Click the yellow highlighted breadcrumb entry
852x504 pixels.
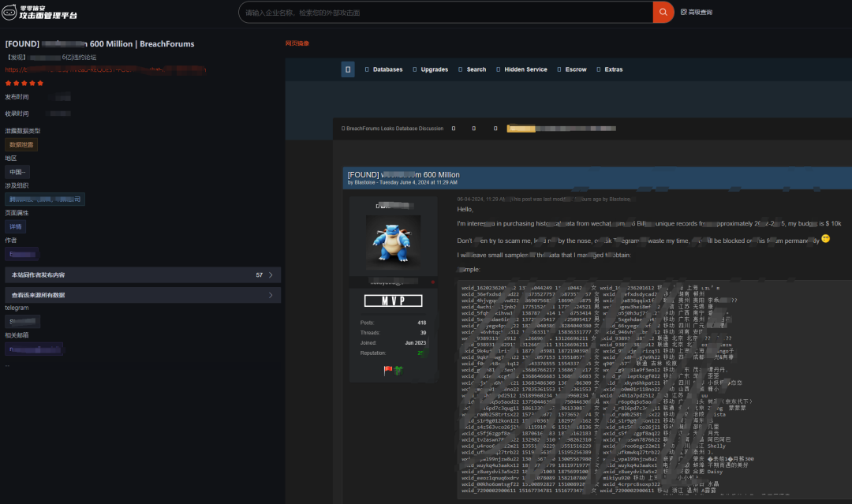521,129
